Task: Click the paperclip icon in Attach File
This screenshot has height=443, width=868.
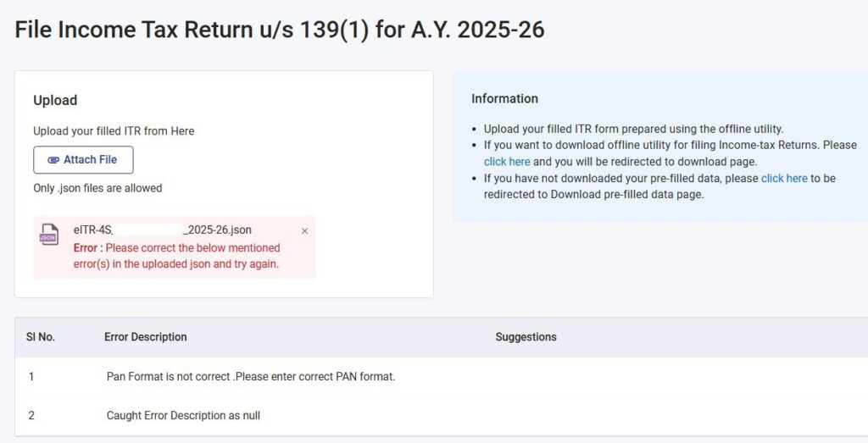Action: (x=53, y=160)
